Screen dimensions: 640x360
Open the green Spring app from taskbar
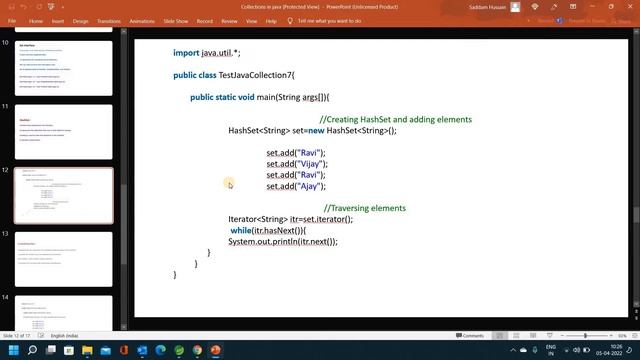179,350
